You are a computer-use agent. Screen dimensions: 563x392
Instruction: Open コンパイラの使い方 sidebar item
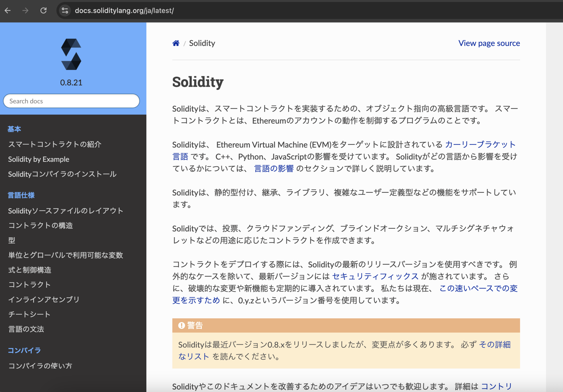pyautogui.click(x=40, y=366)
